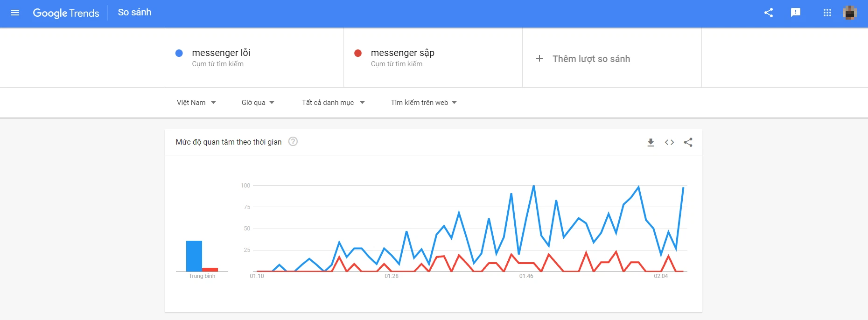Open help for Mức độ quan tâm
The height and width of the screenshot is (320, 868).
(x=293, y=141)
